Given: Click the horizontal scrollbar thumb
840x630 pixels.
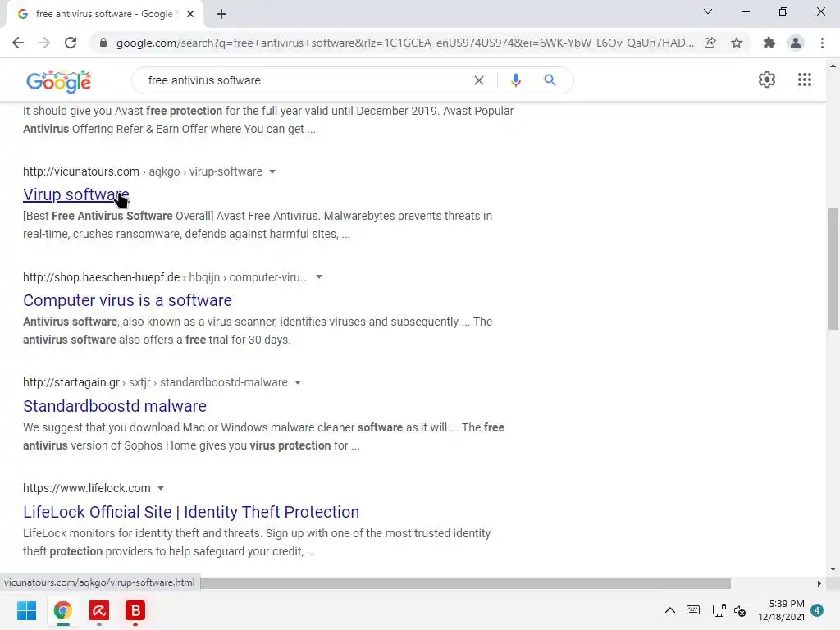Looking at the screenshot, I should click(x=466, y=583).
